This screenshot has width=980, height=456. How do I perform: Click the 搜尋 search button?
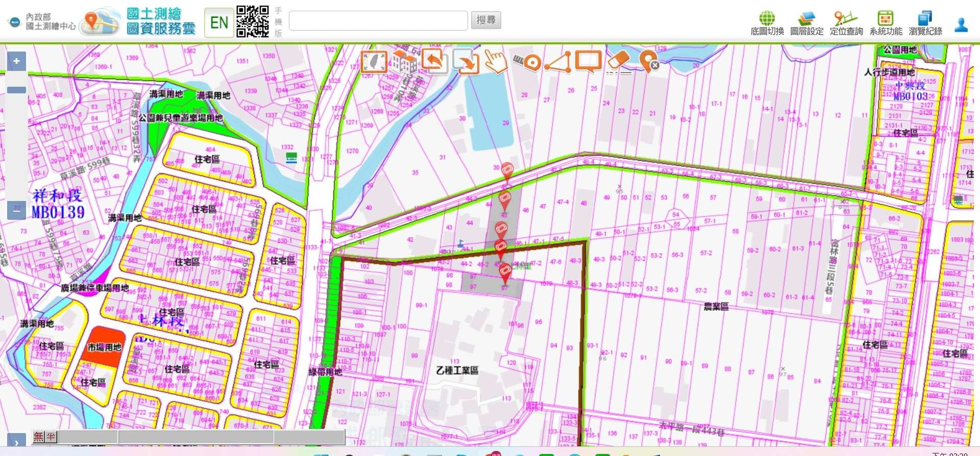pyautogui.click(x=485, y=20)
